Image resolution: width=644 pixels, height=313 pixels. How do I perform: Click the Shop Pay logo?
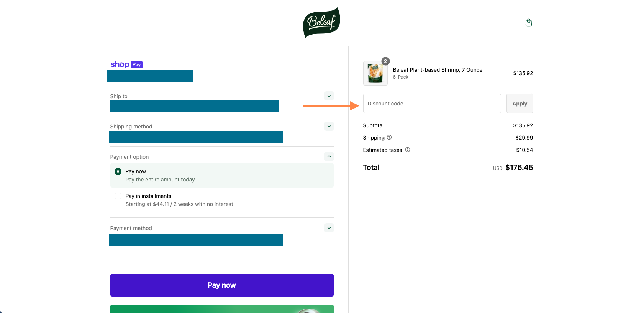click(x=126, y=64)
